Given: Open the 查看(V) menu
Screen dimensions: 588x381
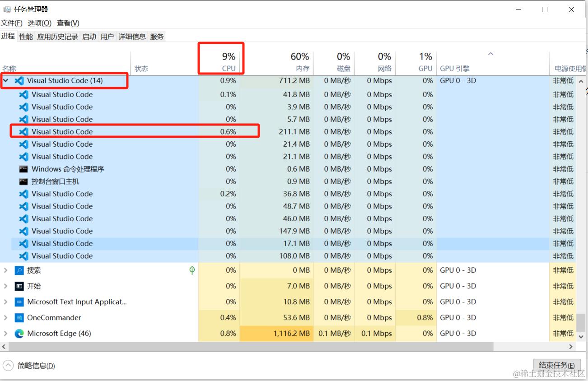Looking at the screenshot, I should coord(68,23).
